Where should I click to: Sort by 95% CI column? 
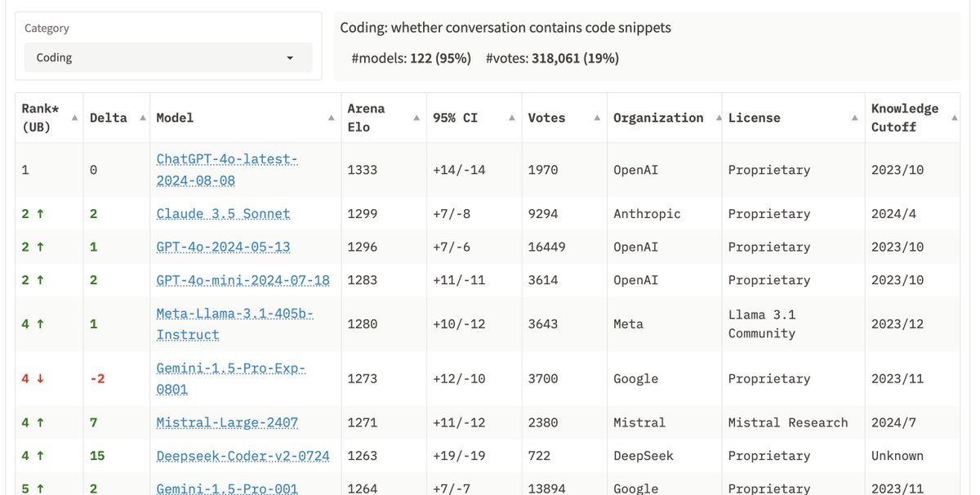click(474, 118)
